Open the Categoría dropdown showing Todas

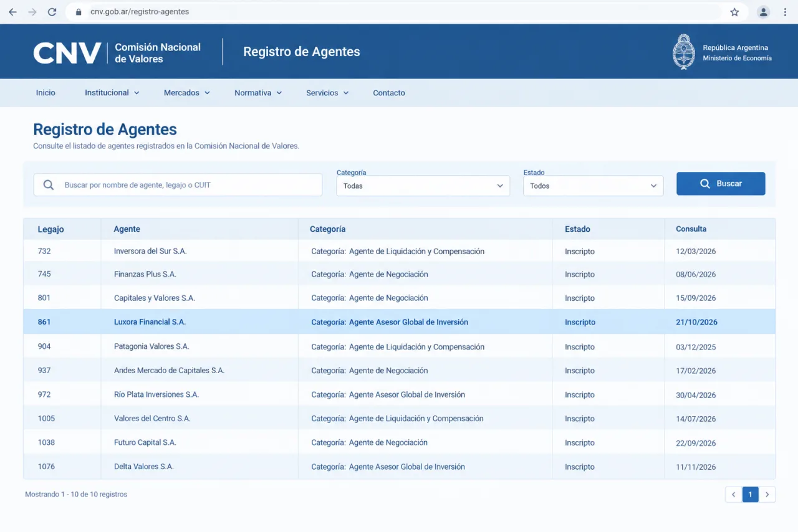(x=423, y=186)
